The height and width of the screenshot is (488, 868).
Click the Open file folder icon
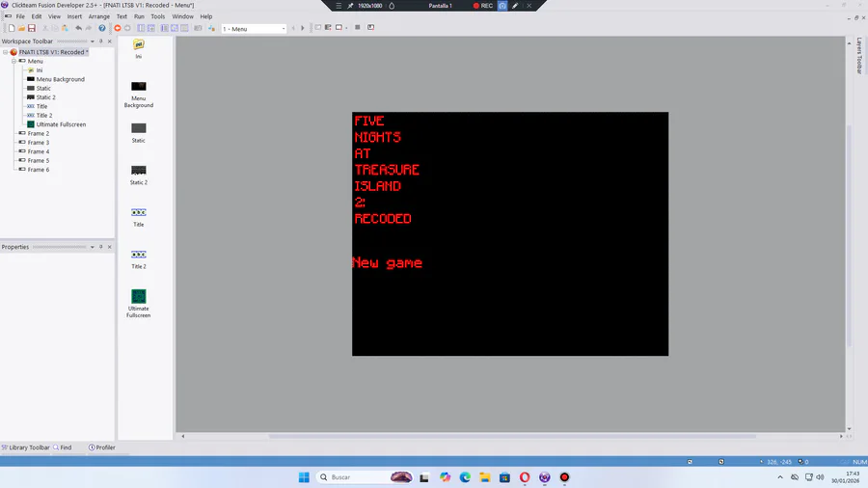point(21,28)
